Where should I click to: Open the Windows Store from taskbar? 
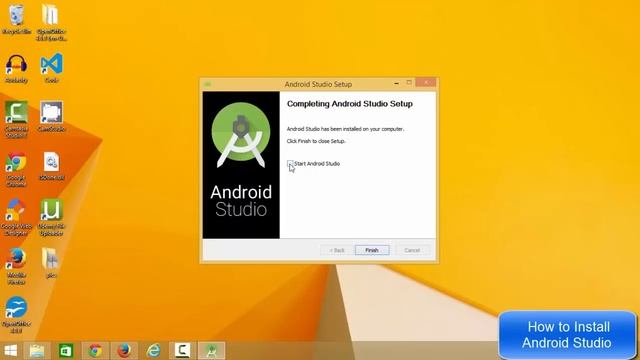click(66, 351)
